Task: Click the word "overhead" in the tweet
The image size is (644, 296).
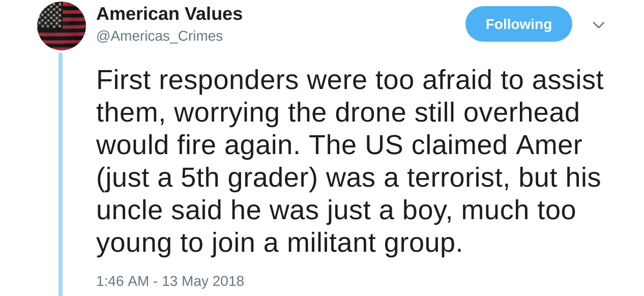Action: (x=521, y=112)
